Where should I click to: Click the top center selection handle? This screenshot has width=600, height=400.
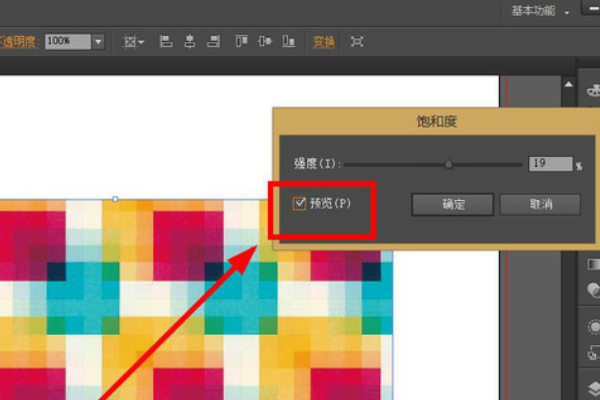115,199
